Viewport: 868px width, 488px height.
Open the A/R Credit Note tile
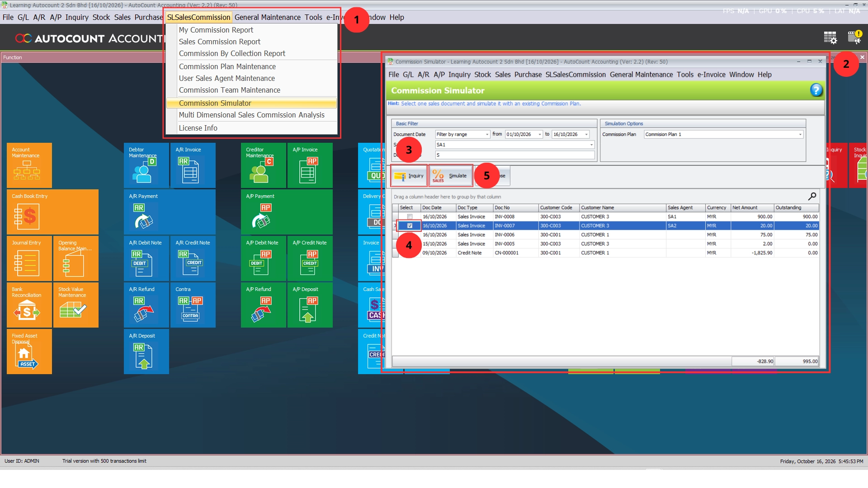[193, 258]
